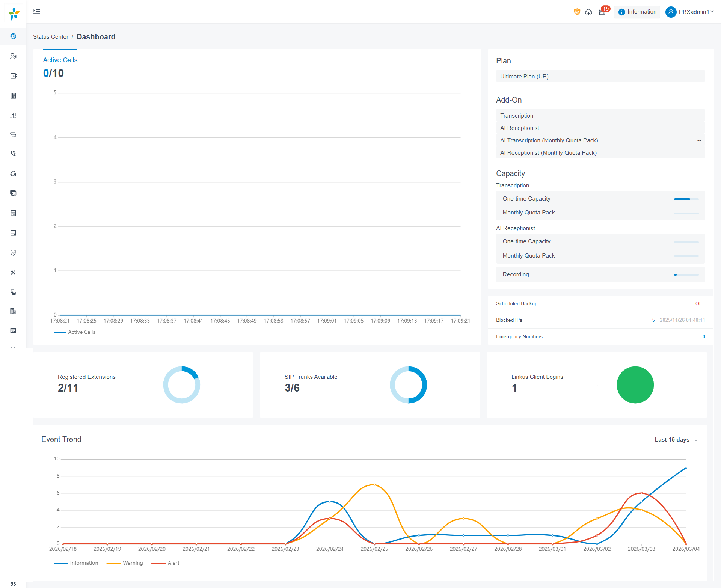This screenshot has height=588, width=721.
Task: Click the orange security shield warning icon
Action: click(577, 12)
